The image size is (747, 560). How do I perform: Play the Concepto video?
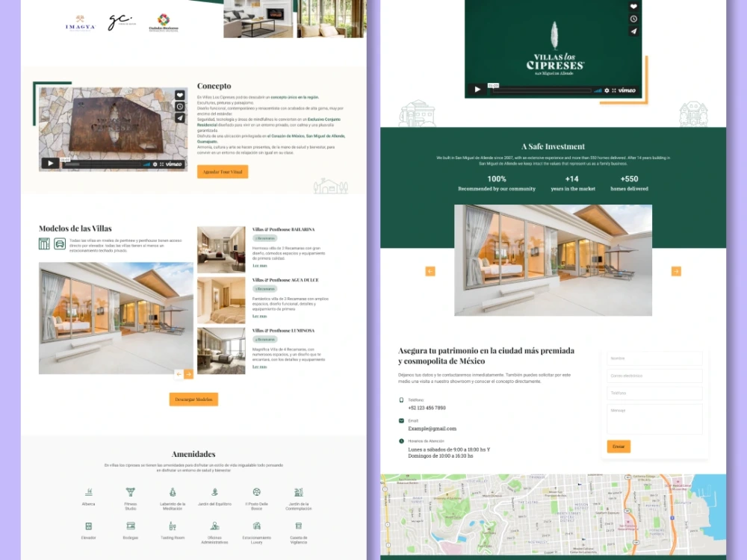(x=49, y=163)
